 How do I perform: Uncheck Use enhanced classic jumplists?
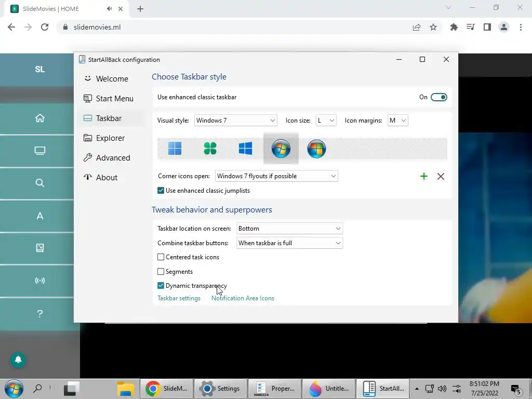point(161,191)
